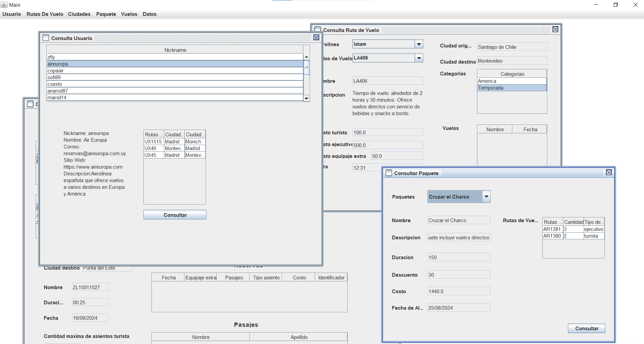Open the LA406 flight route dropdown
Viewport: 644px width, 344px height.
[419, 58]
